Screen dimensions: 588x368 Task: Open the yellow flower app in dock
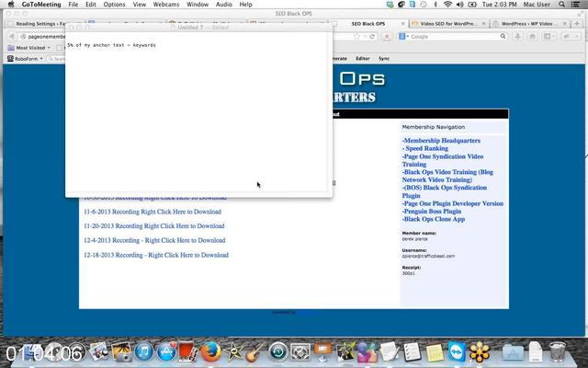pos(480,352)
